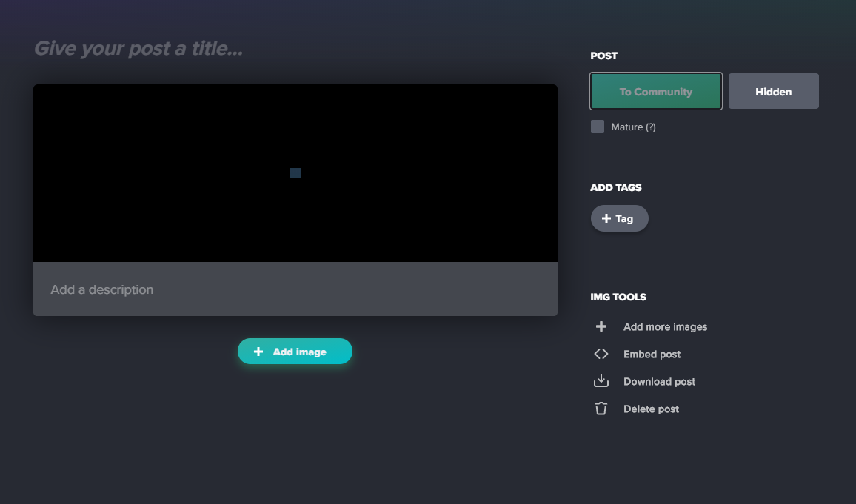
Task: Click the Embed post code brackets icon
Action: click(x=601, y=354)
